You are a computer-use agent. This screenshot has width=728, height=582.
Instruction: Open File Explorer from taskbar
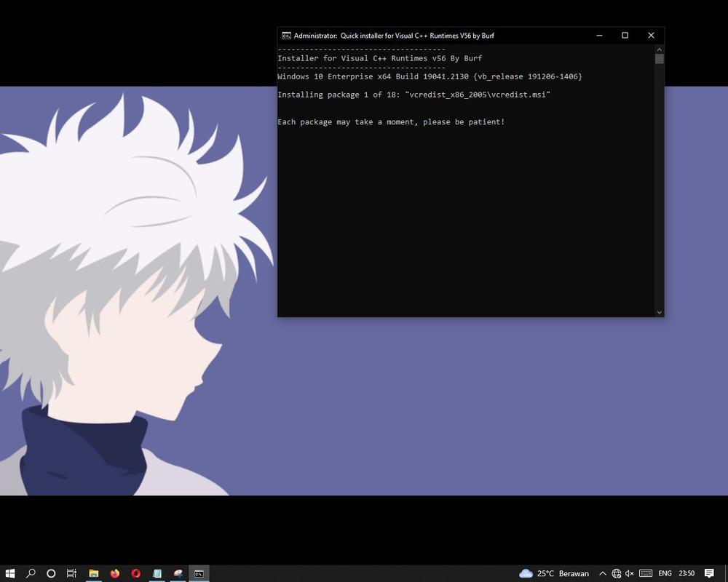point(93,573)
